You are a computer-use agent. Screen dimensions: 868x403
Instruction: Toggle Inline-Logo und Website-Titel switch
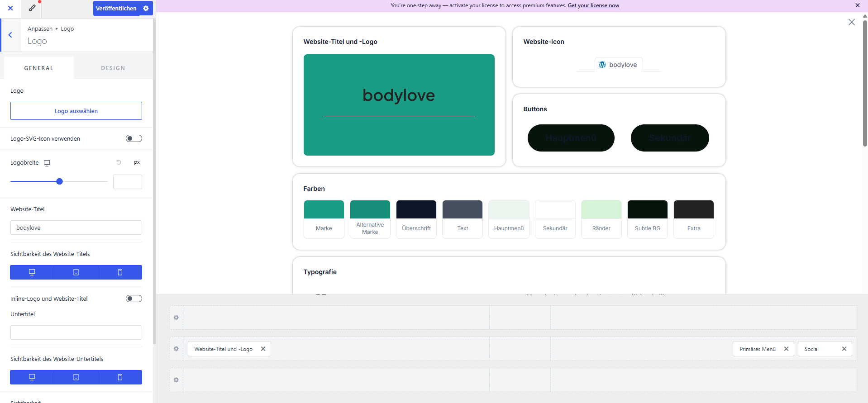[134, 299]
